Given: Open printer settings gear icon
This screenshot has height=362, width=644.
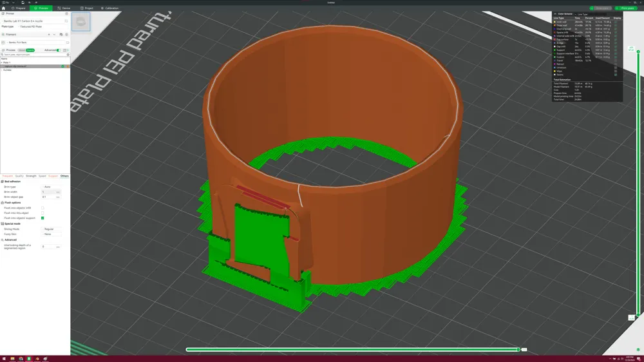Looking at the screenshot, I should point(66,14).
